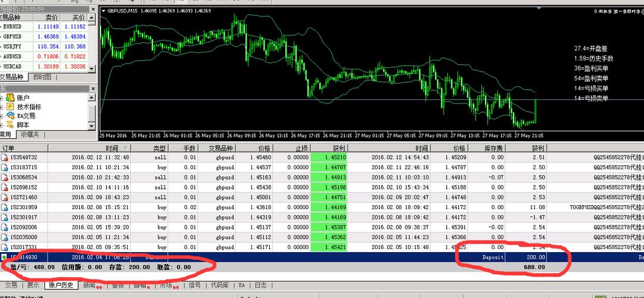Click the order icon for row 152301917
This screenshot has height=298, width=644.
(x=5, y=218)
